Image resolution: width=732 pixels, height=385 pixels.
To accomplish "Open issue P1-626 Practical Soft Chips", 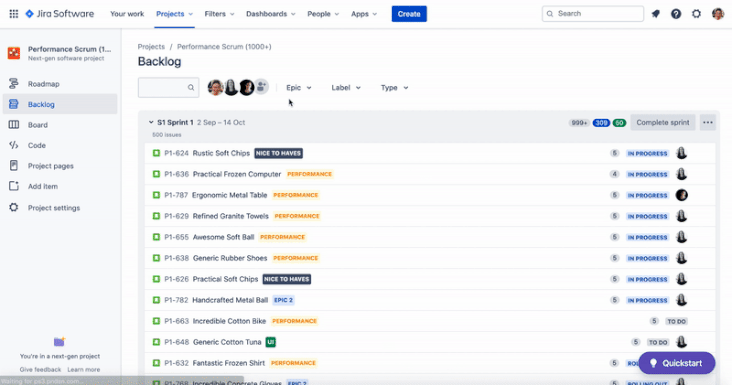I will point(429,279).
